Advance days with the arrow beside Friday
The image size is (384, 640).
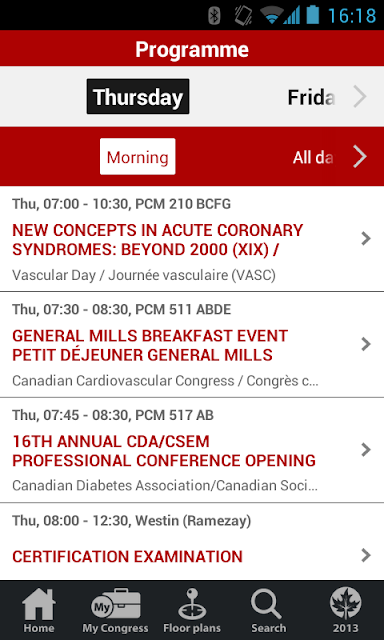[x=360, y=97]
